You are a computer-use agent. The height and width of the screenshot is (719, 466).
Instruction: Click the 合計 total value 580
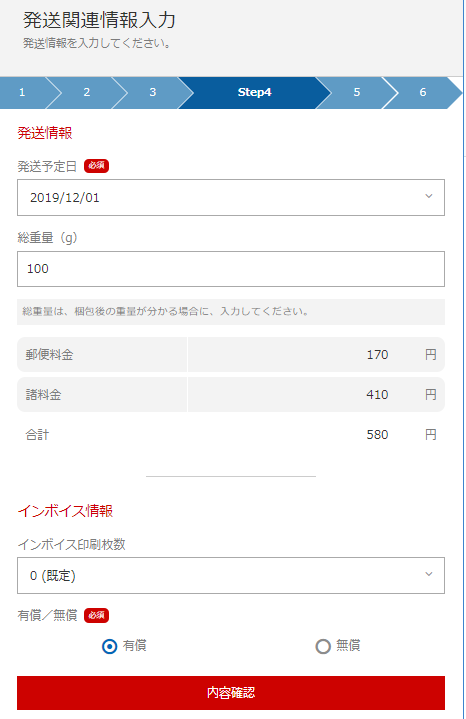(x=377, y=435)
